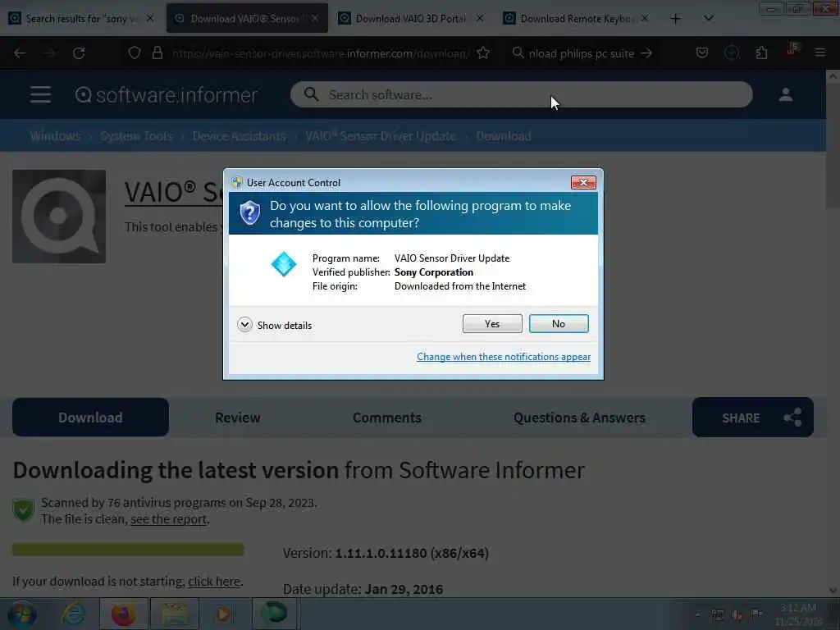Click the Search software input field
The image size is (840, 630).
coord(521,95)
